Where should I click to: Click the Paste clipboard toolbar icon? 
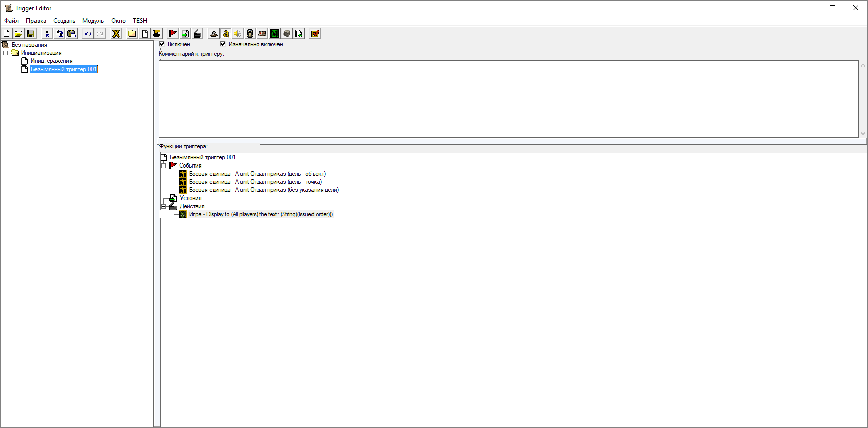click(x=72, y=34)
